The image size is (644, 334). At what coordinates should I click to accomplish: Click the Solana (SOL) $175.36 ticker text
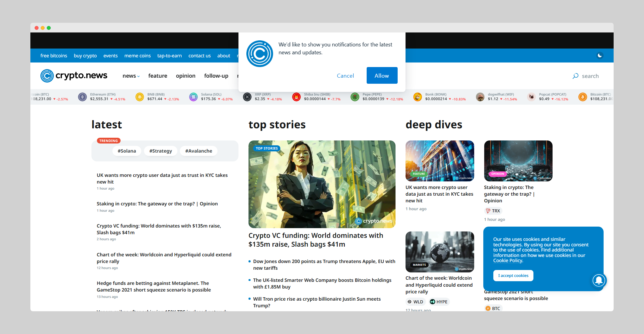point(217,97)
